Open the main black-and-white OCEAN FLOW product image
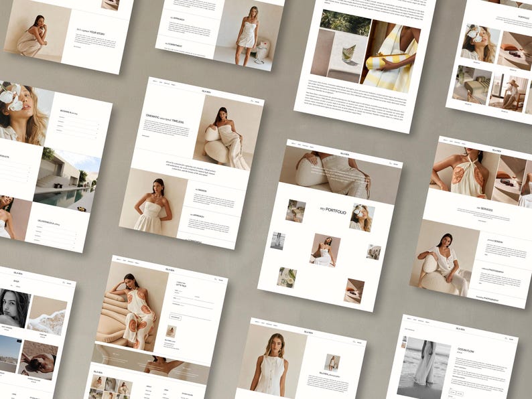This screenshot has height=399, width=532. point(423,367)
